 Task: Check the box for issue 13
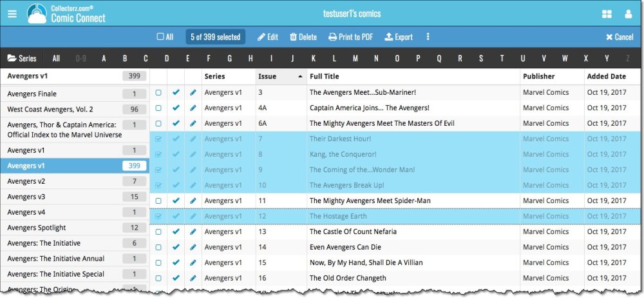point(158,232)
